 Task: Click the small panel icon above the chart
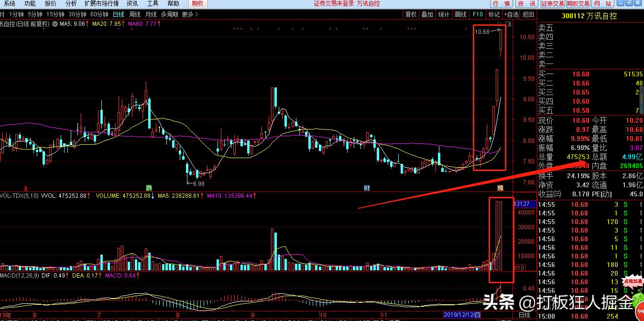click(x=508, y=24)
